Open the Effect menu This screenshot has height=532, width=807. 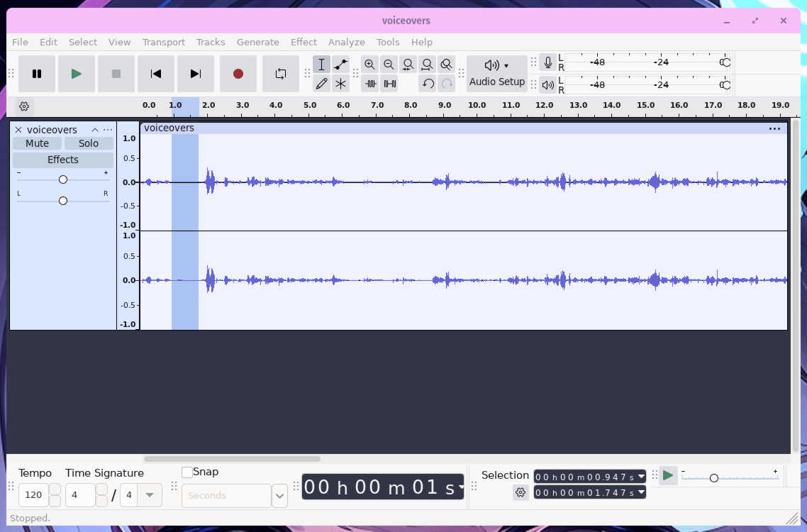304,43
